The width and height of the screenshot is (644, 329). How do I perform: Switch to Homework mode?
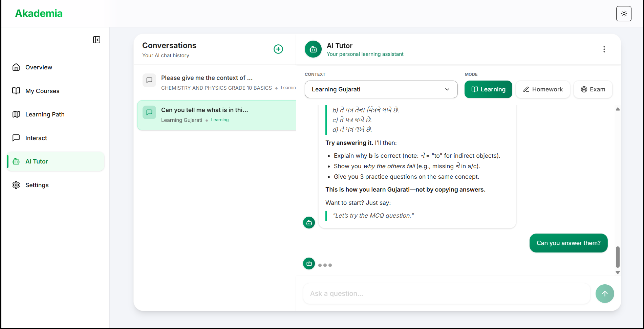click(x=542, y=89)
